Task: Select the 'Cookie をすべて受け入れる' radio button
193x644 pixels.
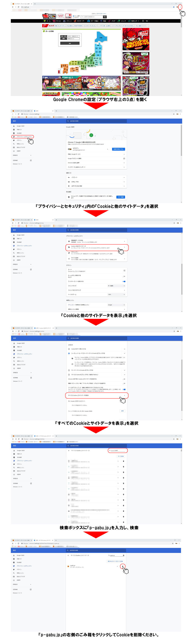Action: click(69, 349)
